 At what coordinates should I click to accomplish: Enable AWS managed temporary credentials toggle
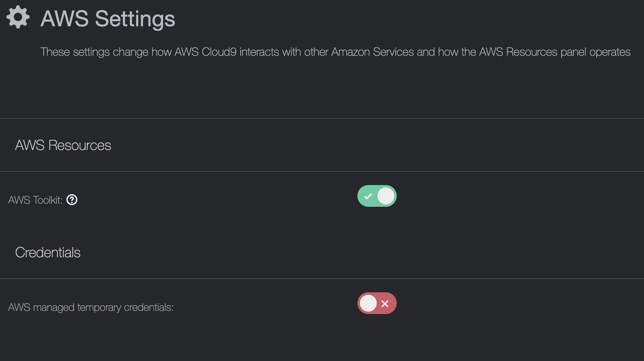(377, 304)
